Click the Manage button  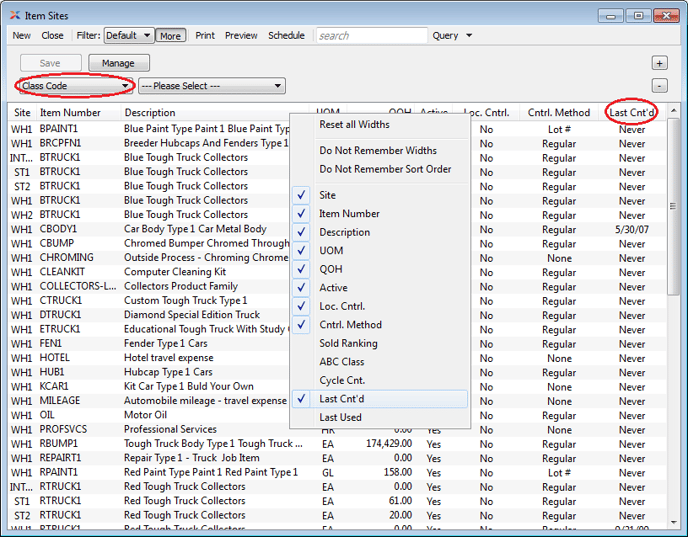[x=118, y=63]
